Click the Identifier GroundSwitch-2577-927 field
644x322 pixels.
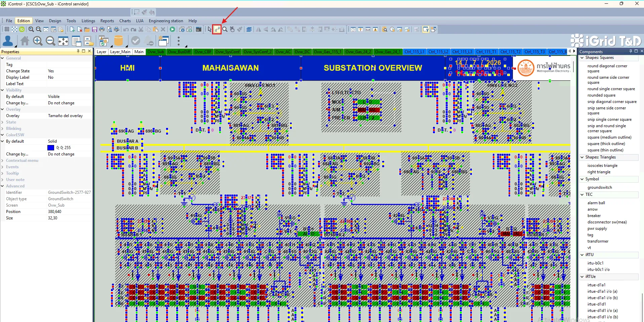point(69,192)
